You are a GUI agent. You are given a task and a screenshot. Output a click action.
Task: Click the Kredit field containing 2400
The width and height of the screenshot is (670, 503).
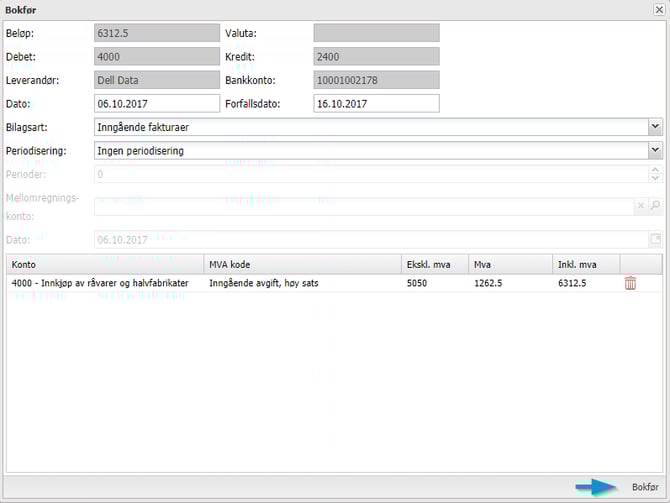(376, 56)
